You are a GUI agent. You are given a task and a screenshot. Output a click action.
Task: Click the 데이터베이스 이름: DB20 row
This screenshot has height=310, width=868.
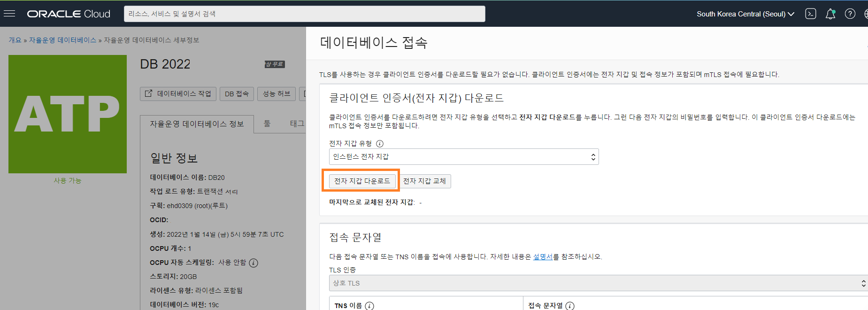point(187,178)
